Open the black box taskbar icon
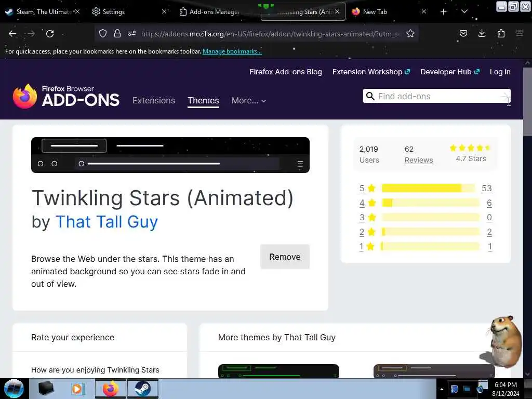Viewport: 532px width, 399px height. pyautogui.click(x=46, y=389)
